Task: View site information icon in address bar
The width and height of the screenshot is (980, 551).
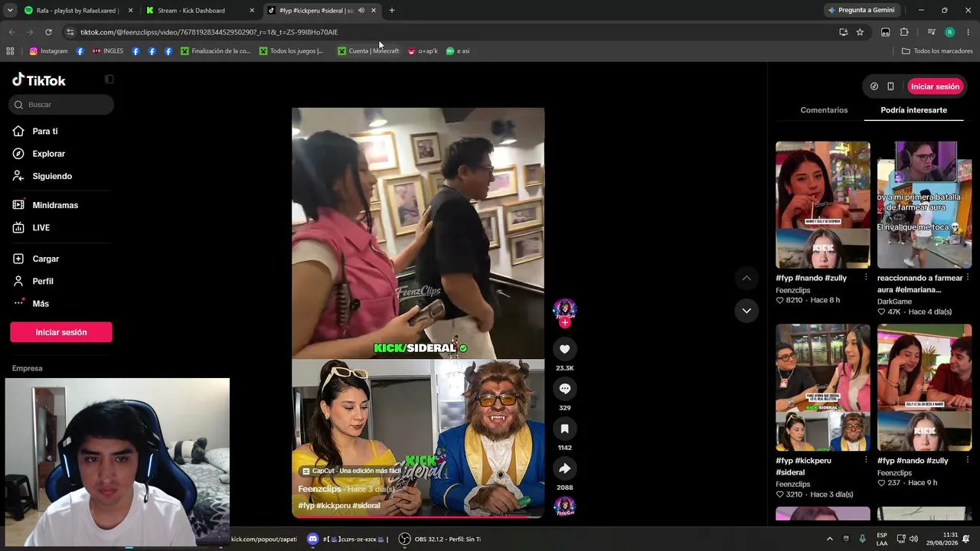Action: point(70,32)
